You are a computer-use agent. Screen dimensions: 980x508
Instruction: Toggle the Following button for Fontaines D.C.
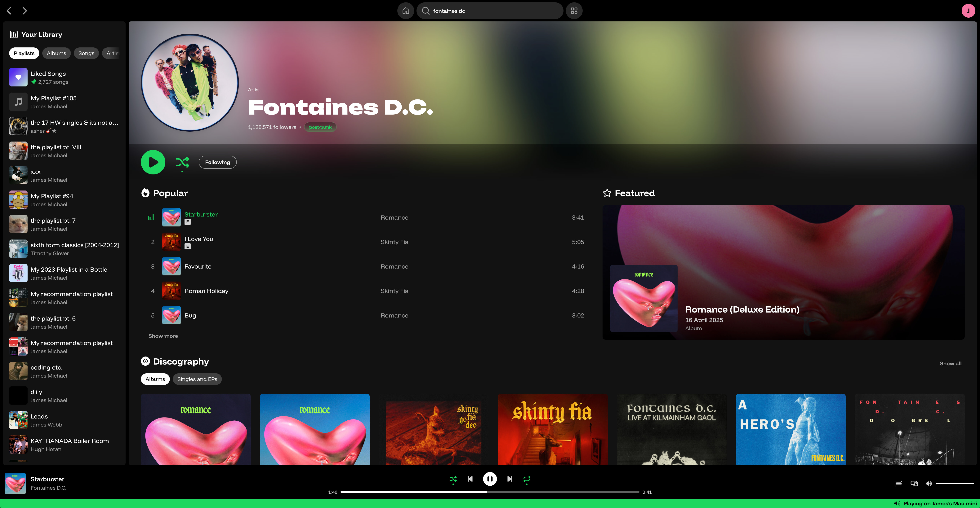point(217,162)
